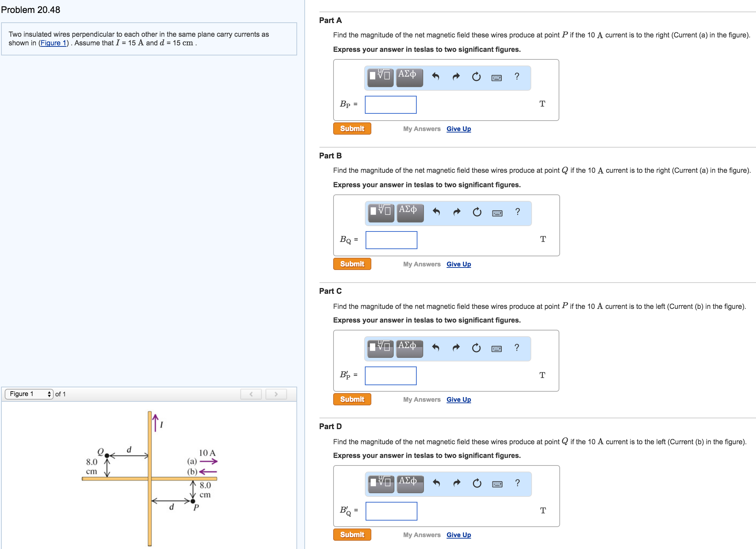The width and height of the screenshot is (756, 549).
Task: Undo last entry in Part C toolbar
Action: tap(435, 347)
